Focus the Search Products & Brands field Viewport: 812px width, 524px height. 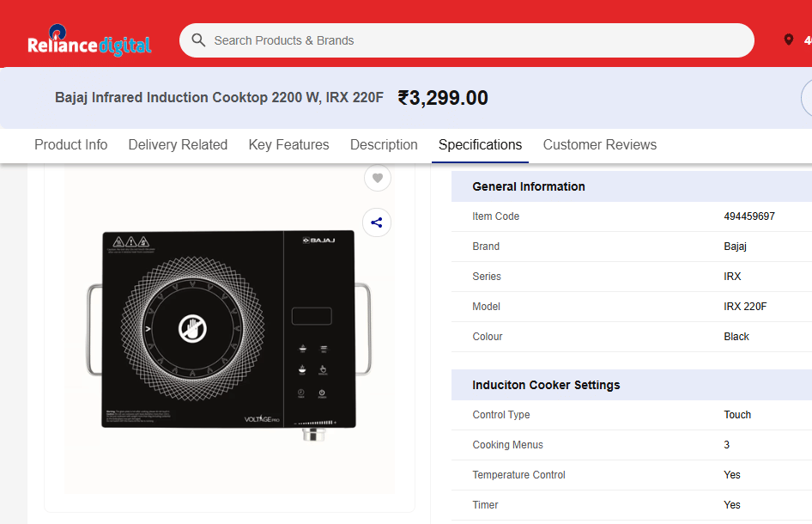(x=472, y=40)
